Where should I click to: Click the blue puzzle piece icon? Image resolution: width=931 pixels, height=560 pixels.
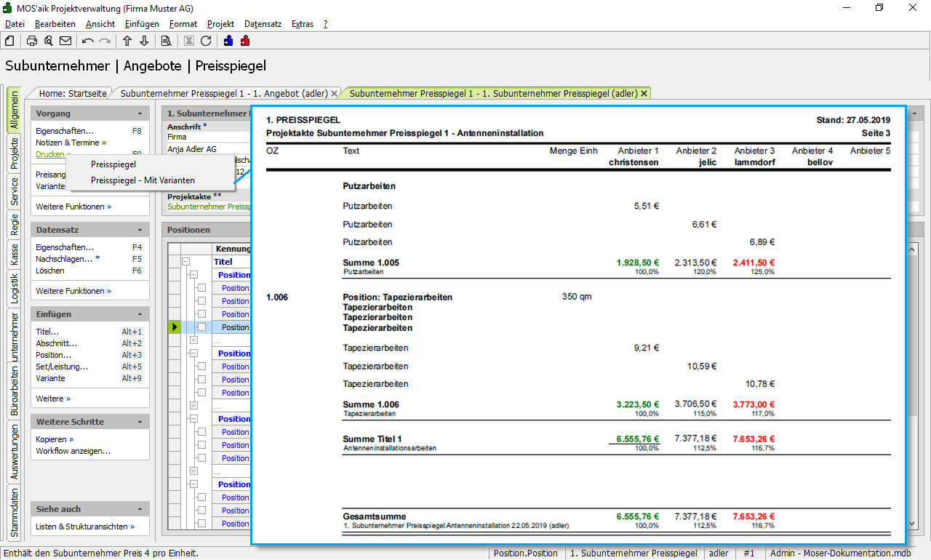click(x=228, y=41)
